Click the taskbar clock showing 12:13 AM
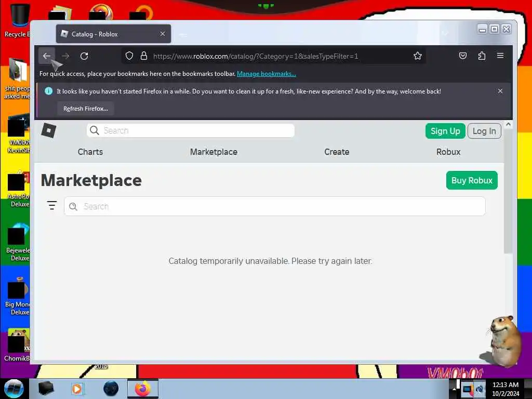The height and width of the screenshot is (399, 532). coord(505,389)
